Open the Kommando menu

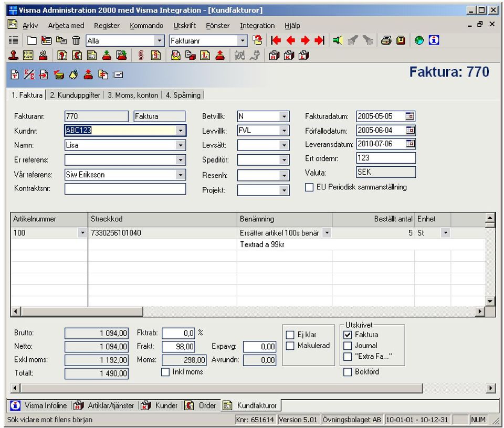[146, 26]
